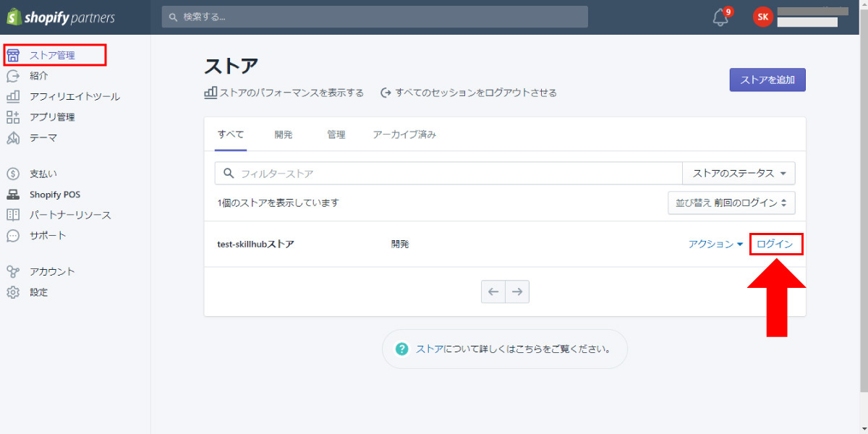Go to next page with right arrow

[x=517, y=292]
